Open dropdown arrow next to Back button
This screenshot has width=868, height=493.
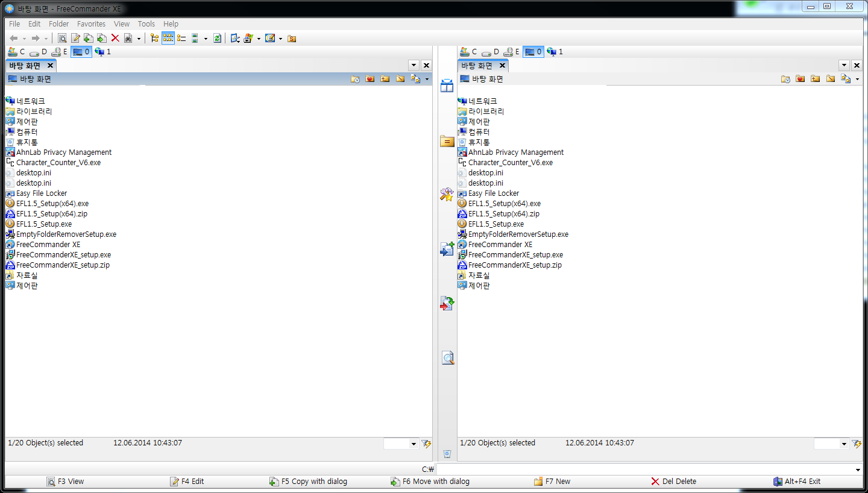point(24,39)
